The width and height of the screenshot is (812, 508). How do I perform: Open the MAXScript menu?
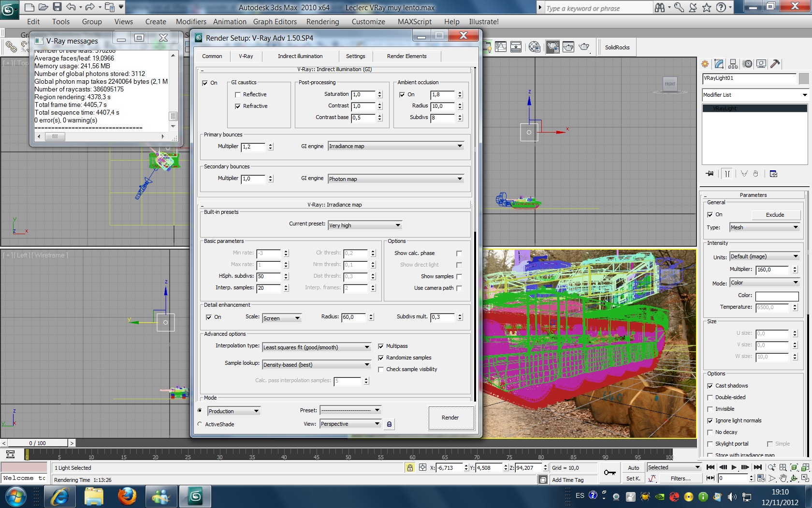[415, 22]
